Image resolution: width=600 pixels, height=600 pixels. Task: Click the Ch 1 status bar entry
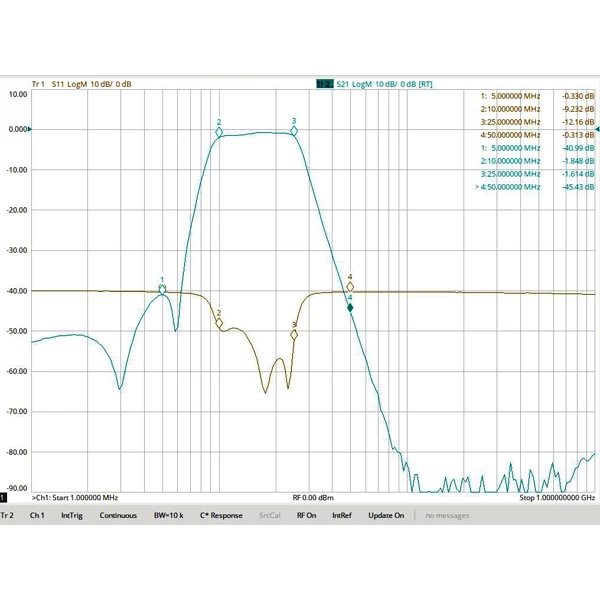coord(37,515)
